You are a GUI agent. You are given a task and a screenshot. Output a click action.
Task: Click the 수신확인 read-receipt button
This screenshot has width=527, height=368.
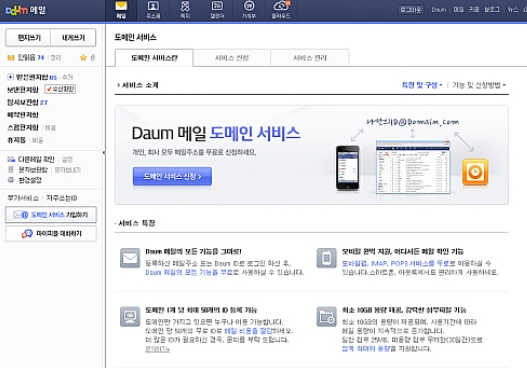pyautogui.click(x=60, y=89)
